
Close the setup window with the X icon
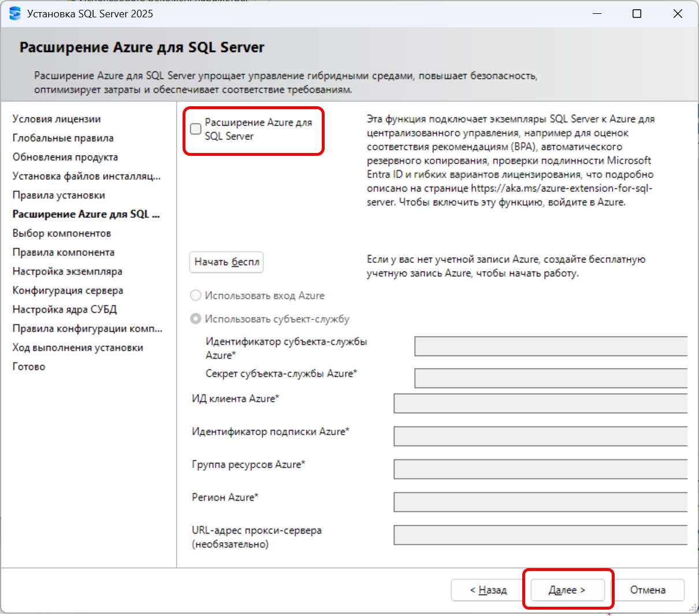pos(678,13)
